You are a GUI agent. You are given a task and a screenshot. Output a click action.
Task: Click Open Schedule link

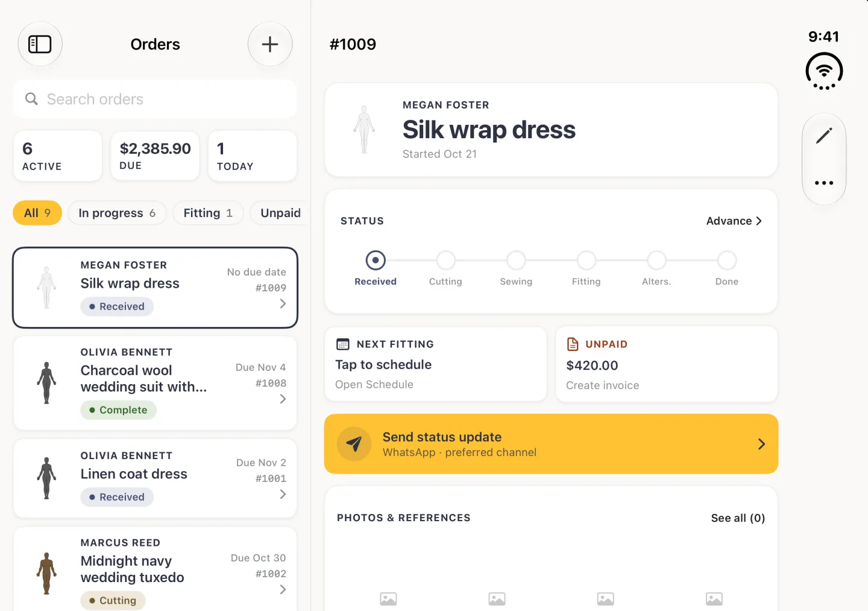click(374, 384)
